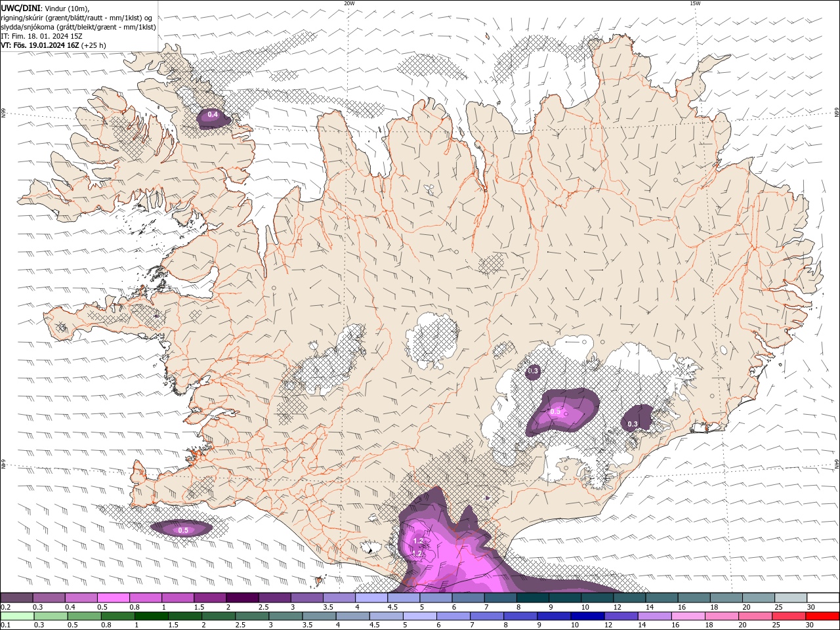Select the 0.3 light green rain swatch
The height and width of the screenshot is (630, 840).
coord(51,616)
